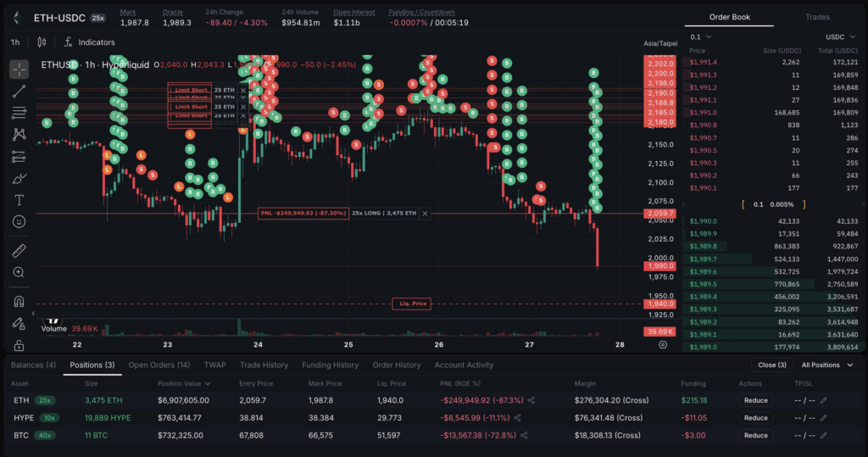Open the emoji sticker tool
Image resolution: width=868 pixels, height=457 pixels.
click(x=19, y=221)
